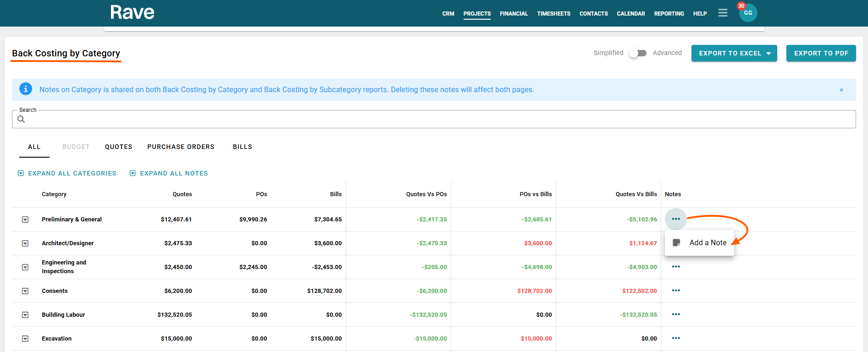
Task: Dismiss the notes info banner
Action: point(841,90)
